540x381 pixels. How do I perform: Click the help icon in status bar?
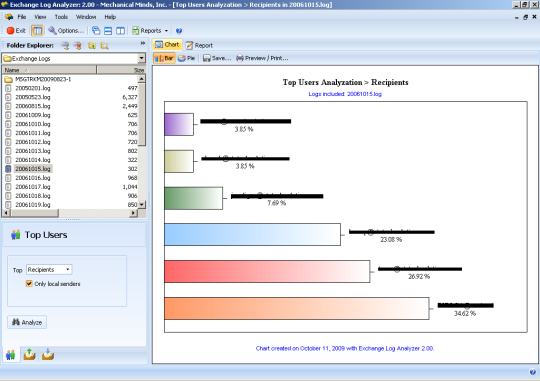(532, 372)
